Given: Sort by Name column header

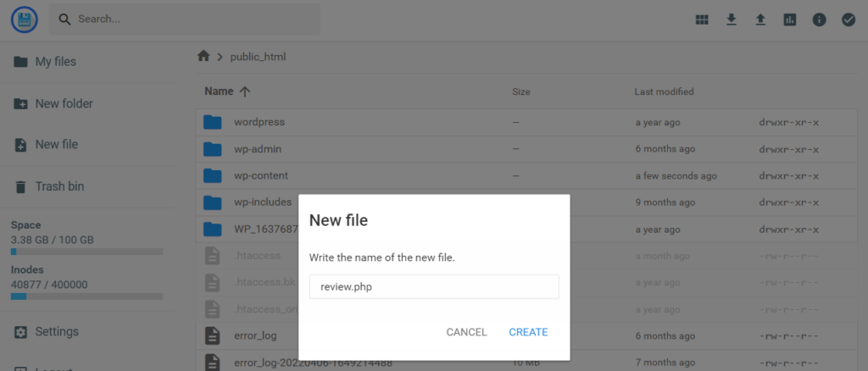Looking at the screenshot, I should [220, 91].
